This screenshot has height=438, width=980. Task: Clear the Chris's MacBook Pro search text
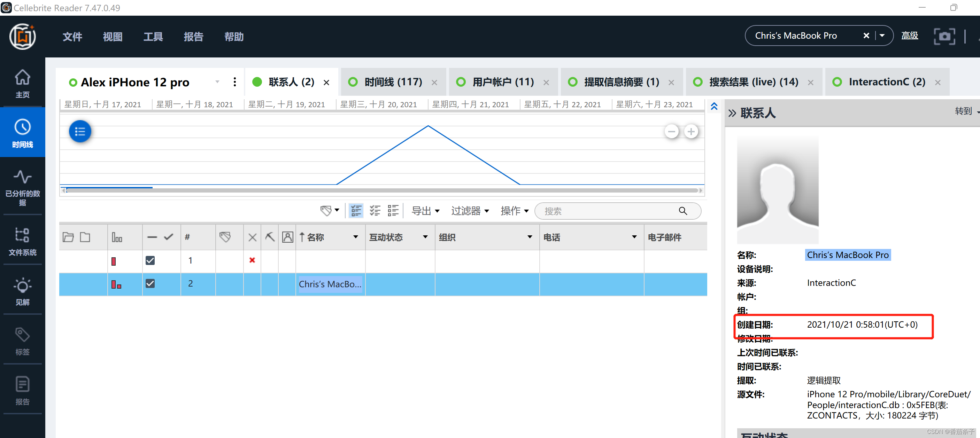[x=866, y=36]
